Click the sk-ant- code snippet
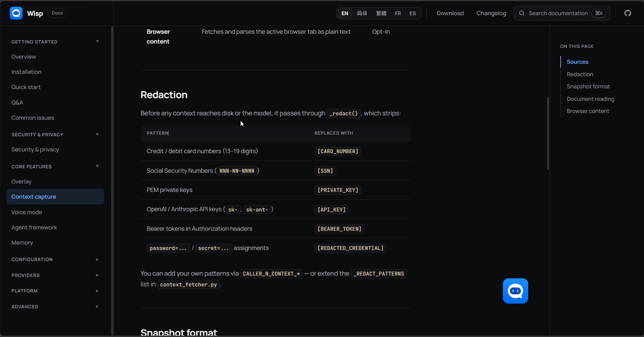Image resolution: width=644 pixels, height=337 pixels. [x=257, y=209]
